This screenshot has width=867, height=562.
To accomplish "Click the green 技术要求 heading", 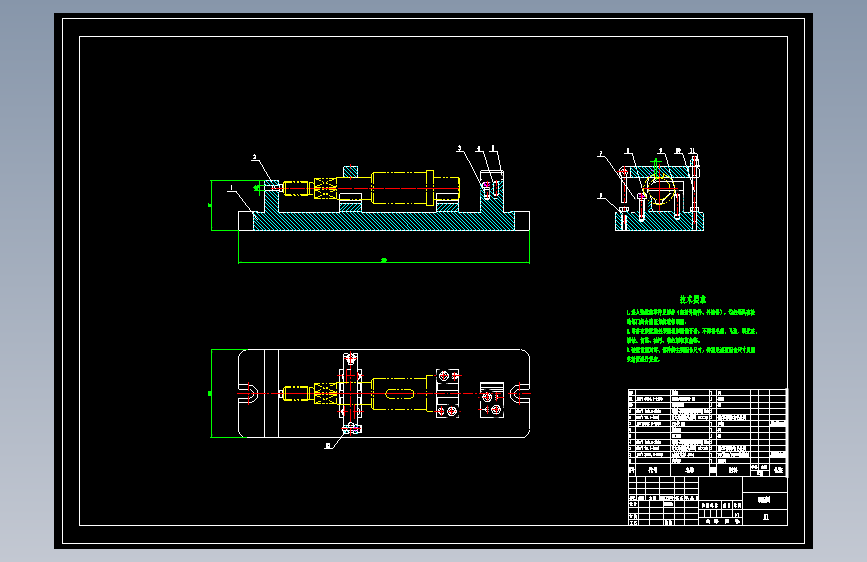I will [x=693, y=299].
